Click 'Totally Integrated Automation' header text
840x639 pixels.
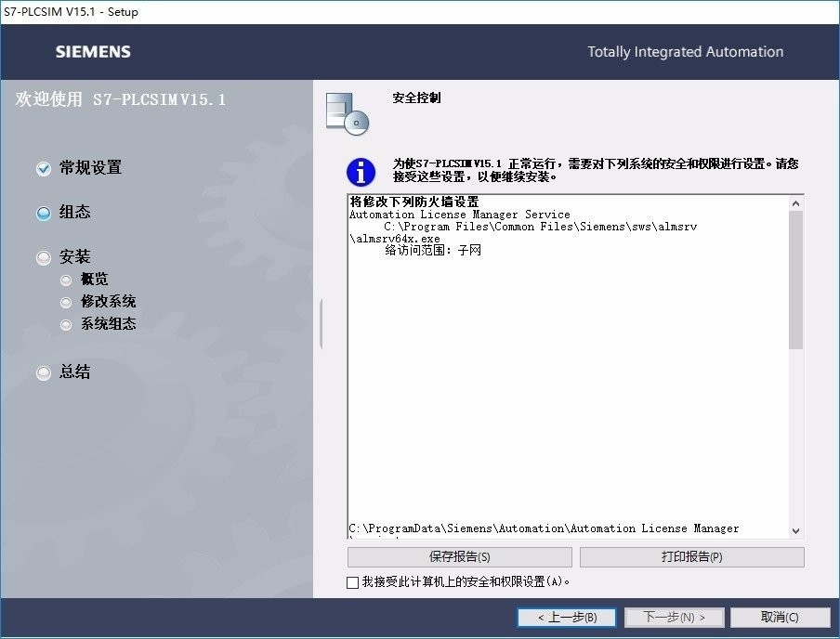[x=685, y=52]
